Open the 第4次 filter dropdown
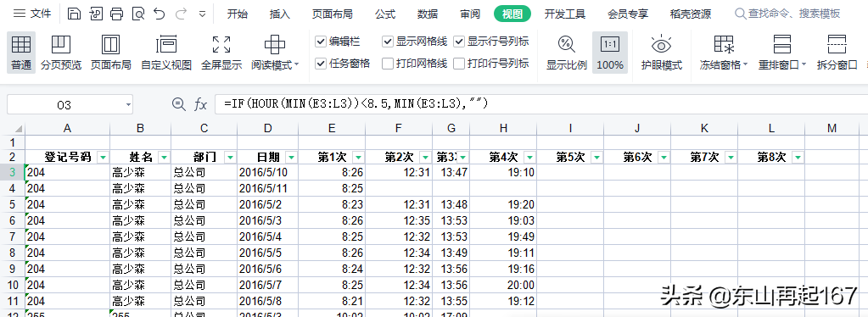The image size is (868, 317). tap(529, 158)
